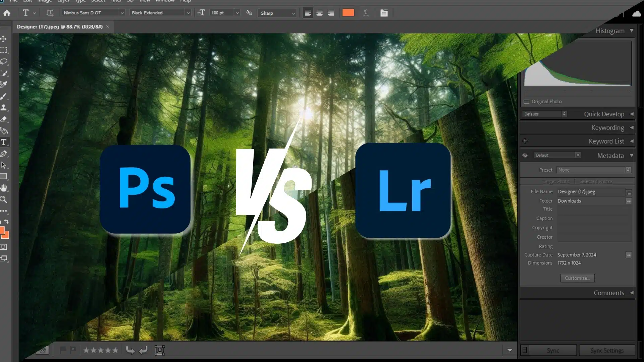Collapse the Metadata panel
The height and width of the screenshot is (362, 644).
pos(632,155)
